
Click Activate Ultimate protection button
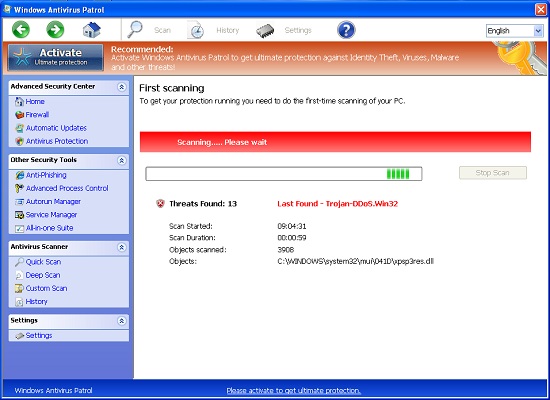pyautogui.click(x=55, y=57)
